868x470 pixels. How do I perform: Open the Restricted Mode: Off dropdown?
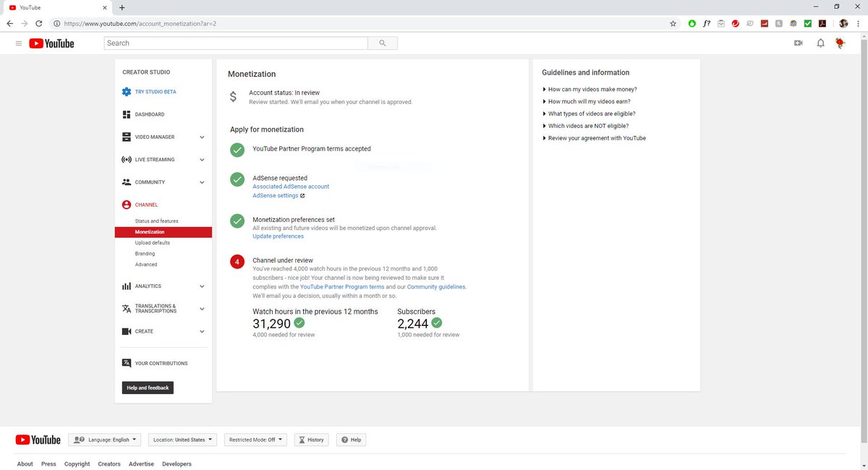pyautogui.click(x=256, y=440)
